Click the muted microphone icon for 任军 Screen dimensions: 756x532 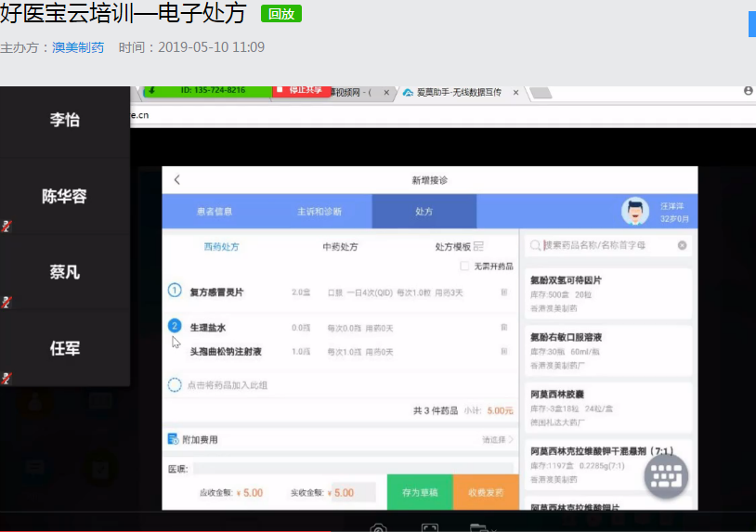pyautogui.click(x=6, y=378)
